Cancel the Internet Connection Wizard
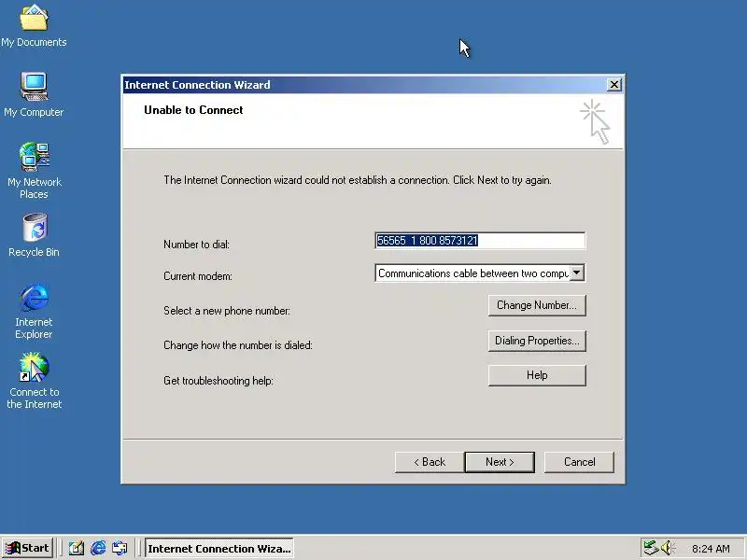Viewport: 747px width, 560px height. pyautogui.click(x=579, y=462)
